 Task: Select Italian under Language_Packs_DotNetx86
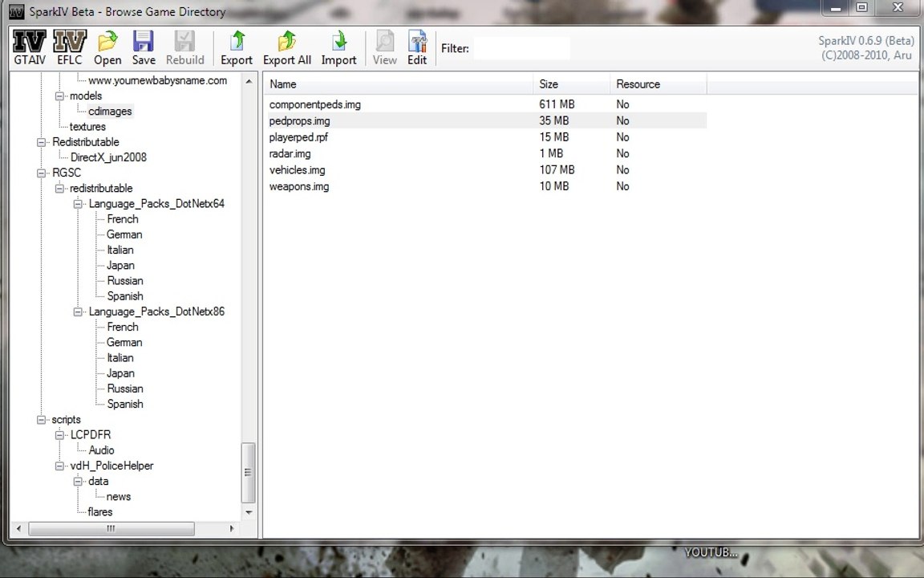click(x=120, y=357)
